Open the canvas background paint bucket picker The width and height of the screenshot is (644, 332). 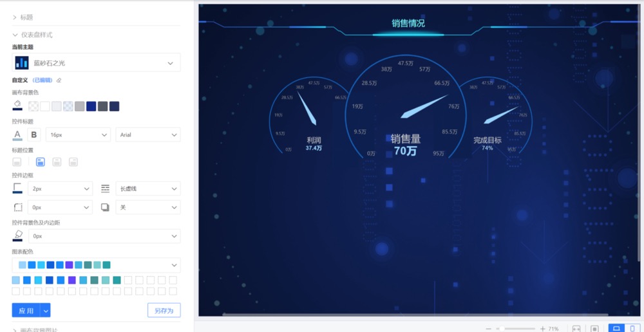tap(17, 106)
